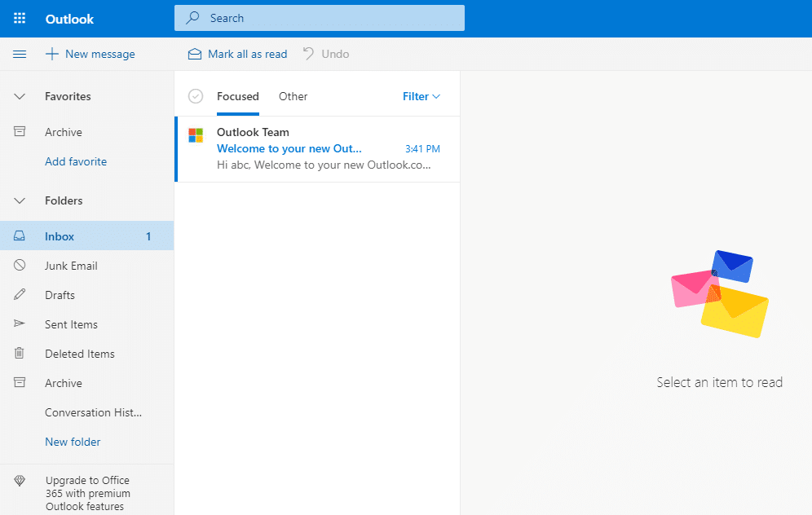Open the app launcher grid icon
812x515 pixels.
click(20, 18)
